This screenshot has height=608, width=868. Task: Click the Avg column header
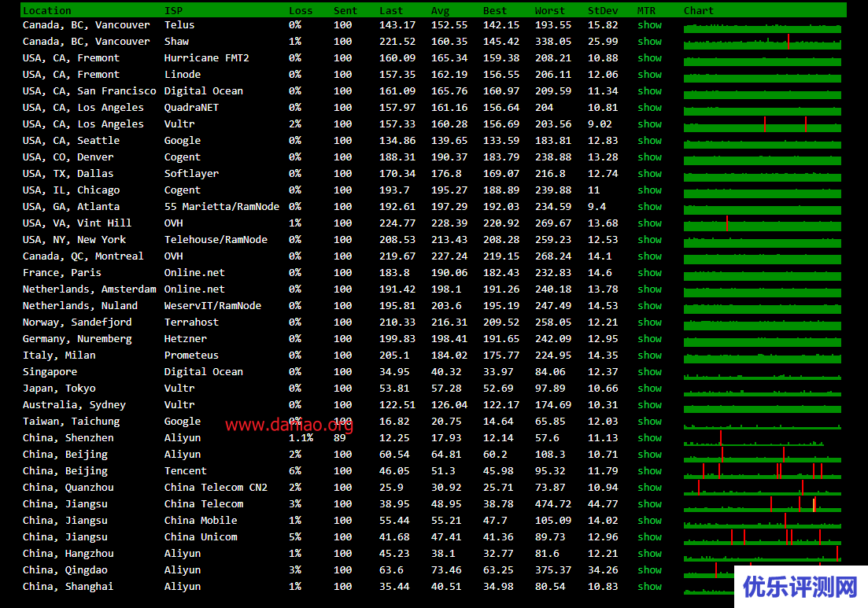coord(441,10)
